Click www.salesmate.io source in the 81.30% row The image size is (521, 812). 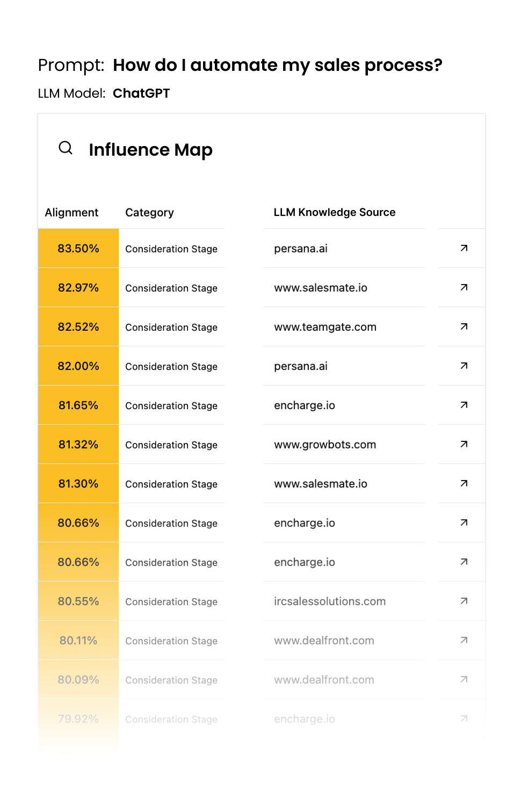click(321, 484)
